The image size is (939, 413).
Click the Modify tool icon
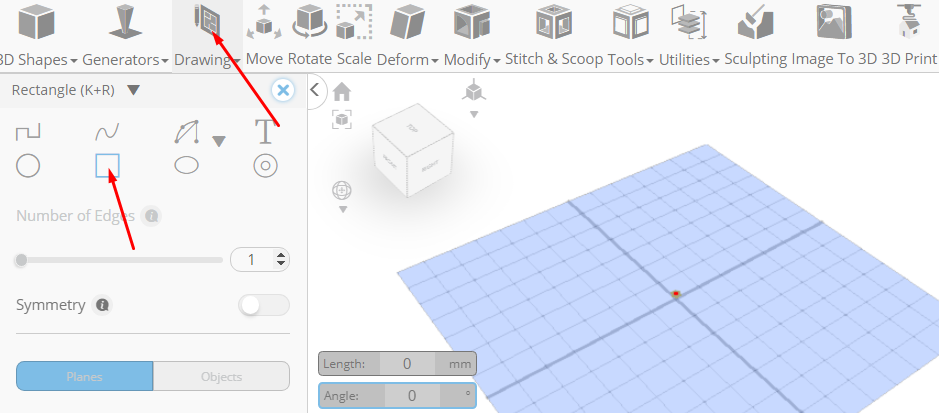tap(472, 24)
